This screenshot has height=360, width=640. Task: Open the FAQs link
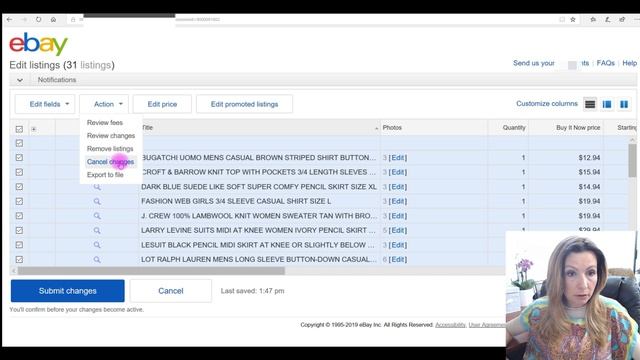605,63
